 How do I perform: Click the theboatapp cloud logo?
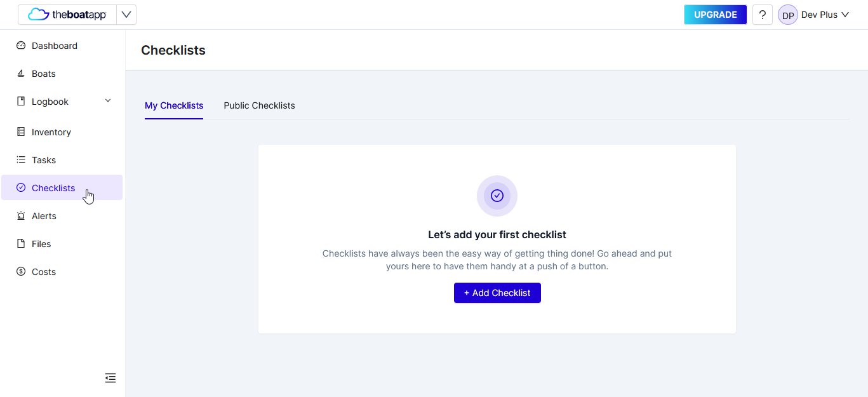click(x=67, y=15)
